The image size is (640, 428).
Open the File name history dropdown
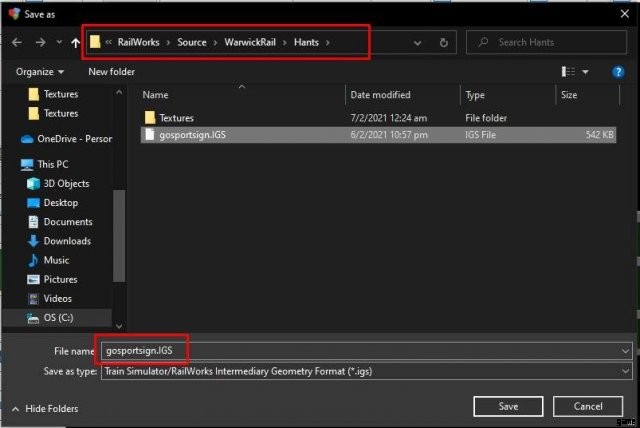625,351
